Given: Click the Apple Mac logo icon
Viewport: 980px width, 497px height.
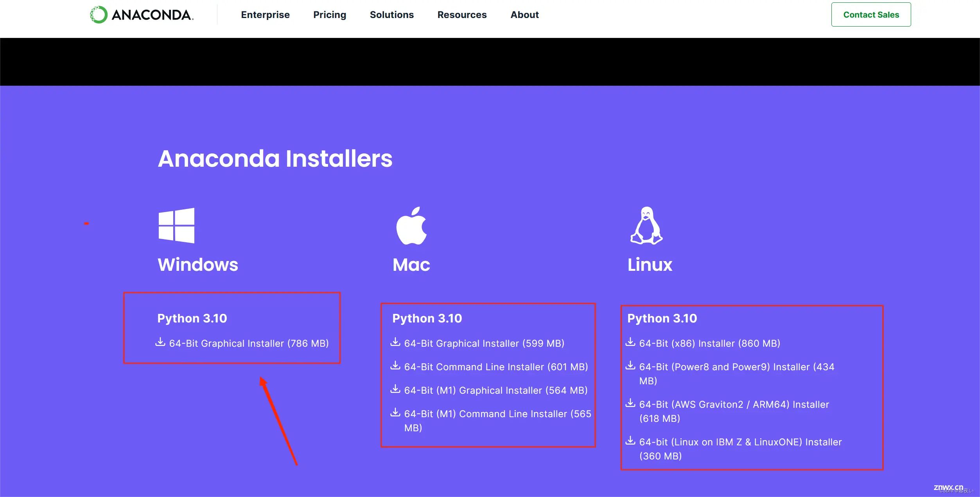Looking at the screenshot, I should point(411,225).
